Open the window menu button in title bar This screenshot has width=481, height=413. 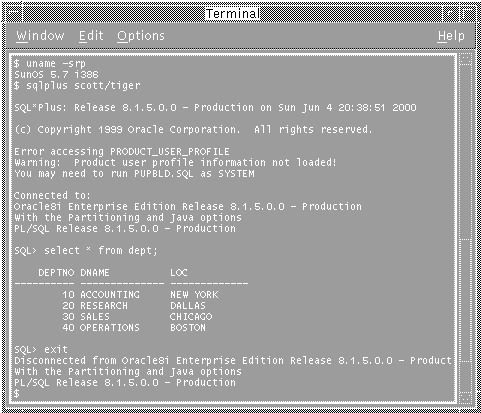14,14
